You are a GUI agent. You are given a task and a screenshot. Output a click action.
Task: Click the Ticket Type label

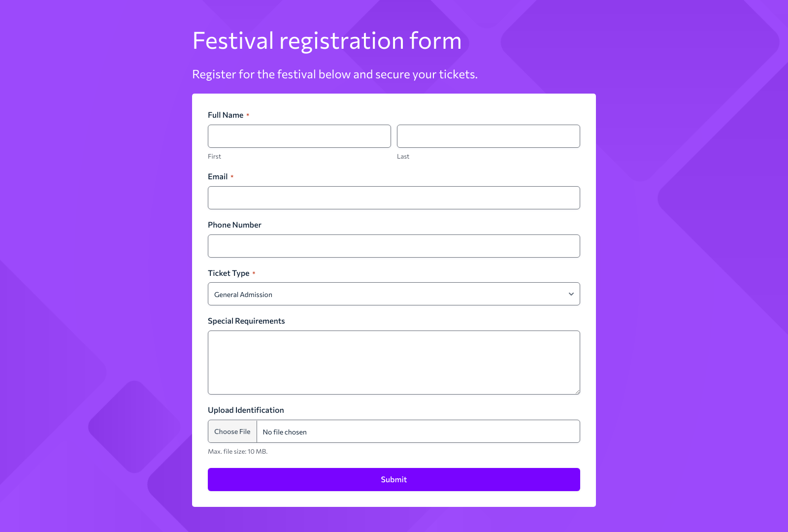coord(229,273)
